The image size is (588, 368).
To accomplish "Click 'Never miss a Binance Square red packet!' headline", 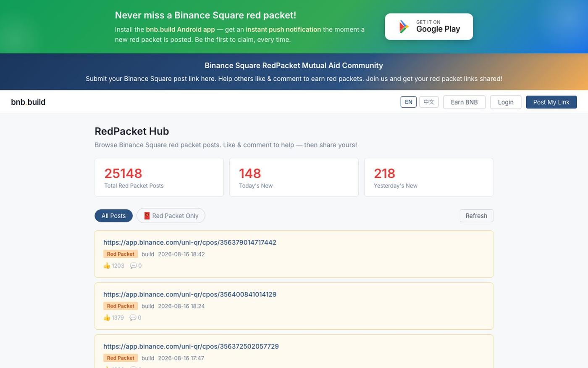I will 205,15.
